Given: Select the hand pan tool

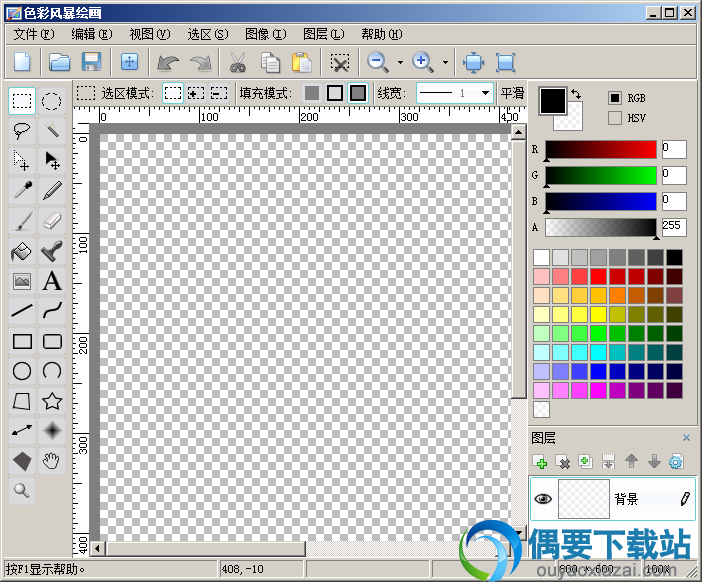Looking at the screenshot, I should [51, 461].
